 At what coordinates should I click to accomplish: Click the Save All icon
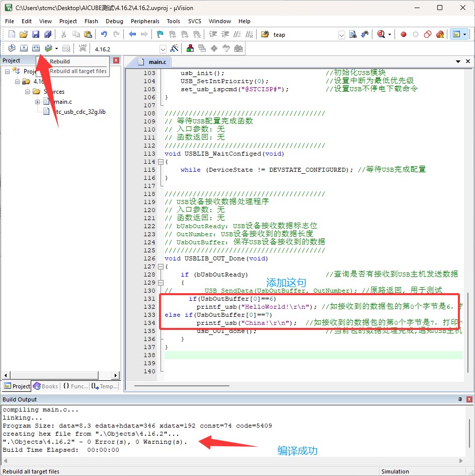point(48,34)
